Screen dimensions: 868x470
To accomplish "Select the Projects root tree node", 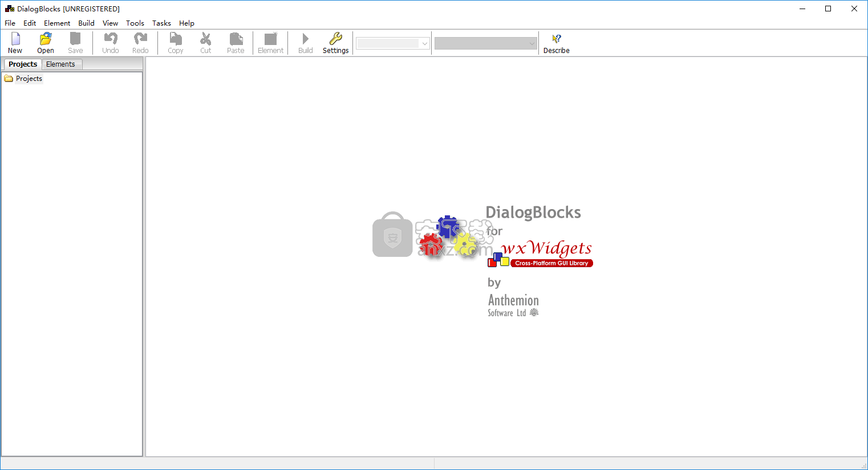I will (x=29, y=79).
